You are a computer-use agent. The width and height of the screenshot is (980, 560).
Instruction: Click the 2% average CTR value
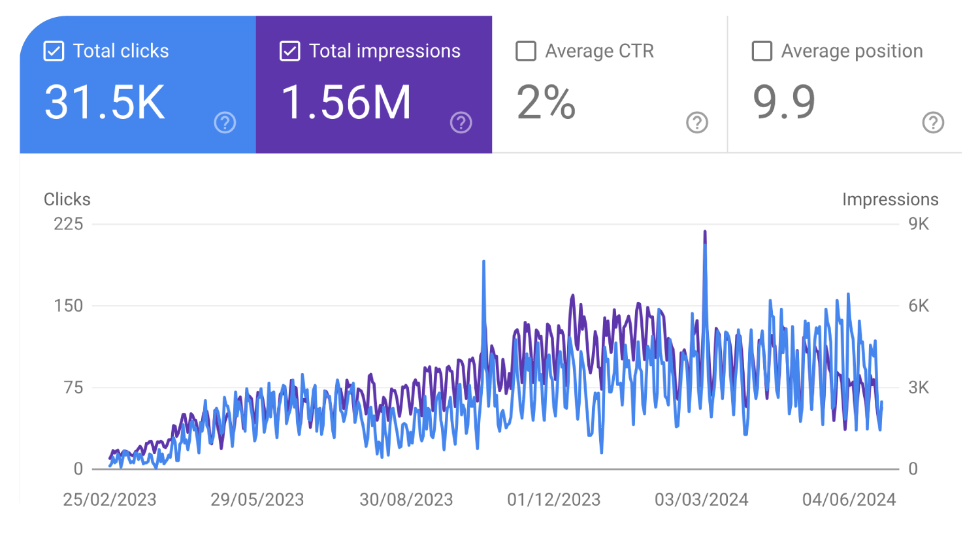546,103
